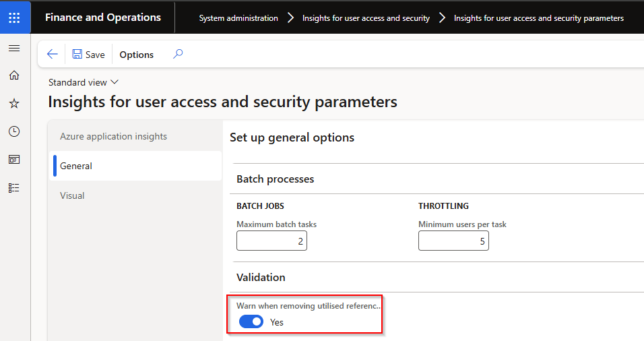Image resolution: width=644 pixels, height=341 pixels.
Task: Expand the Standard view dropdown
Action: pos(84,82)
